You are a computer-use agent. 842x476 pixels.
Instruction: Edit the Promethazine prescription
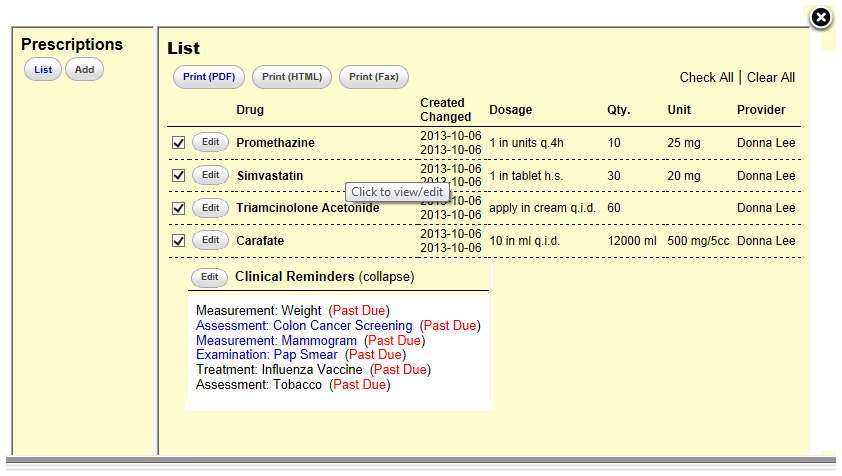(x=210, y=142)
